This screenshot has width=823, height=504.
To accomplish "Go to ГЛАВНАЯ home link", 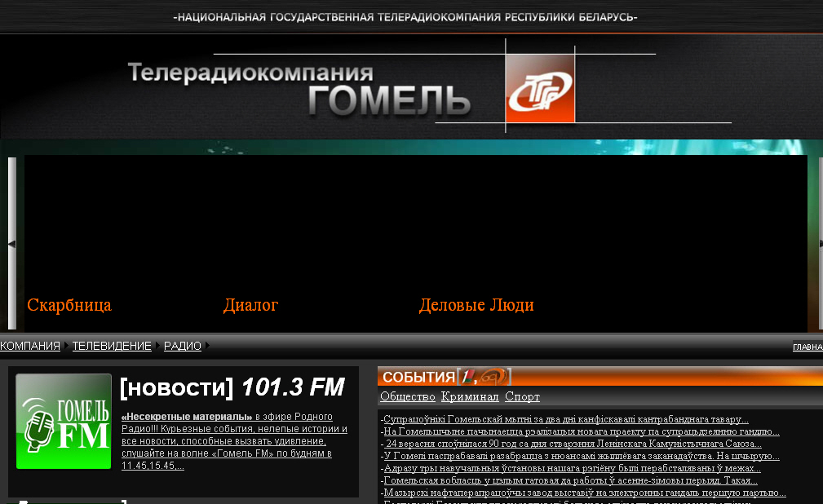I will (x=807, y=347).
